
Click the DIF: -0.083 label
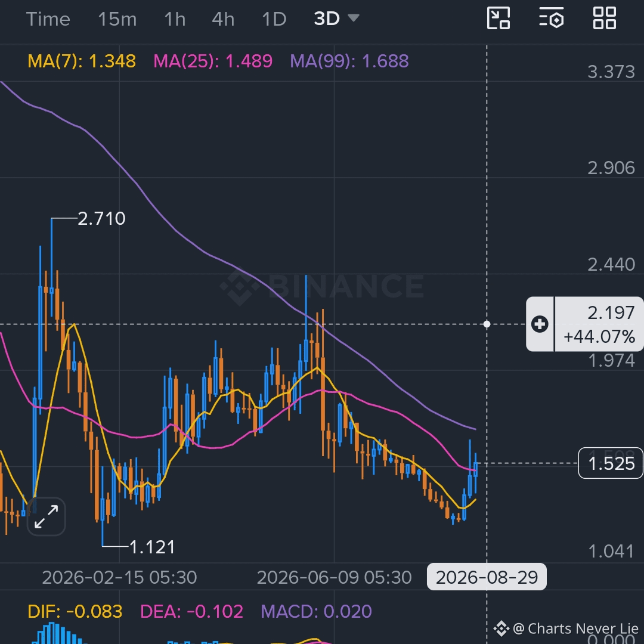click(75, 612)
